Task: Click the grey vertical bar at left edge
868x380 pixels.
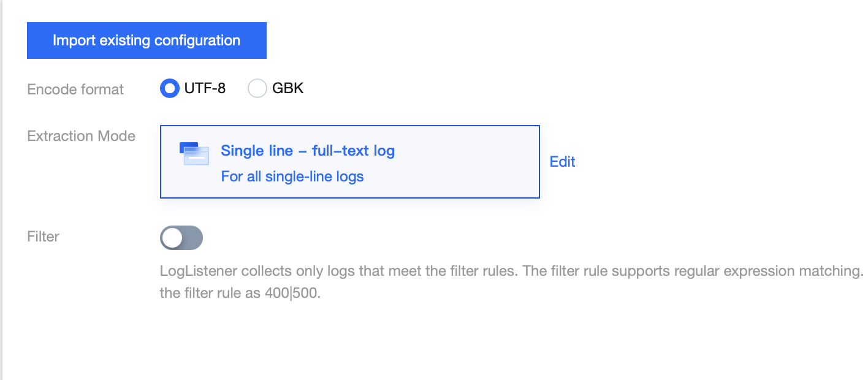Action: pyautogui.click(x=2, y=190)
